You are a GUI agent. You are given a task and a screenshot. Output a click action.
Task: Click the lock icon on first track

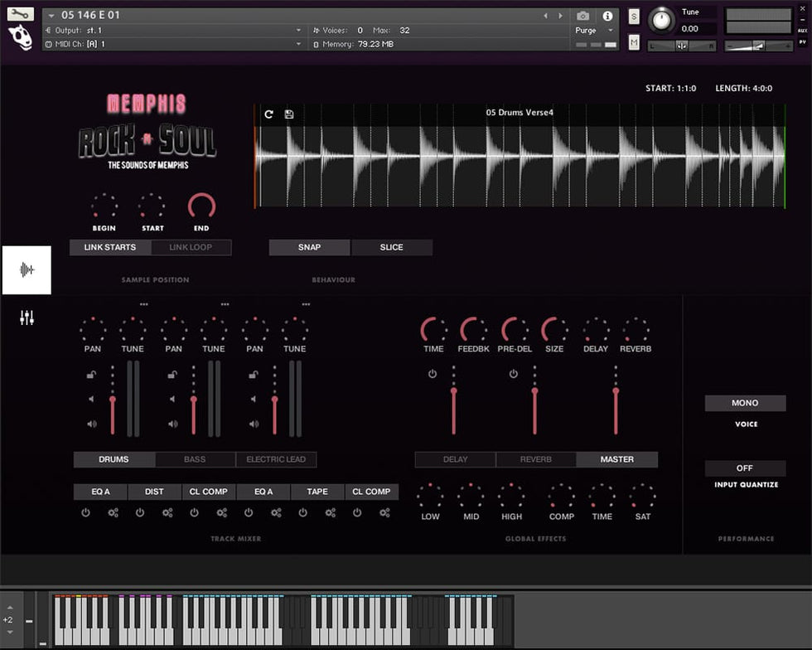(91, 375)
